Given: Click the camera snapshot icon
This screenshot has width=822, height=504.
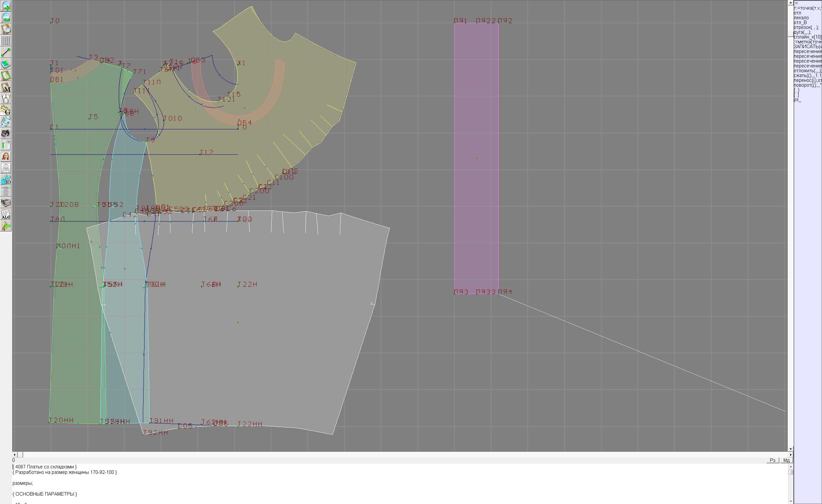Looking at the screenshot, I should tap(6, 134).
